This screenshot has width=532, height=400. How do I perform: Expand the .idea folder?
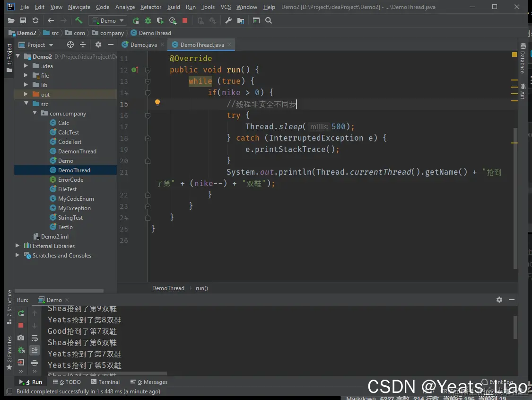tap(26, 66)
